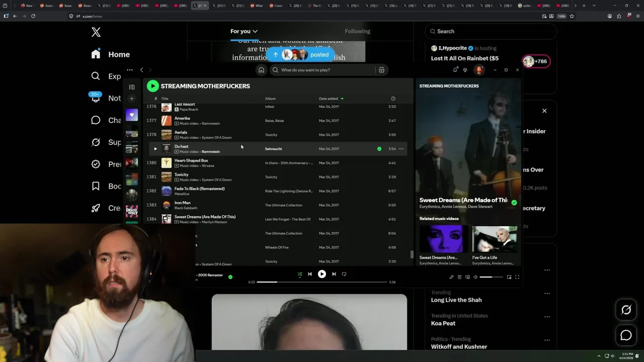Open Spotify three-dot app menu
Viewport: 644px width, 362px height.
(x=130, y=70)
